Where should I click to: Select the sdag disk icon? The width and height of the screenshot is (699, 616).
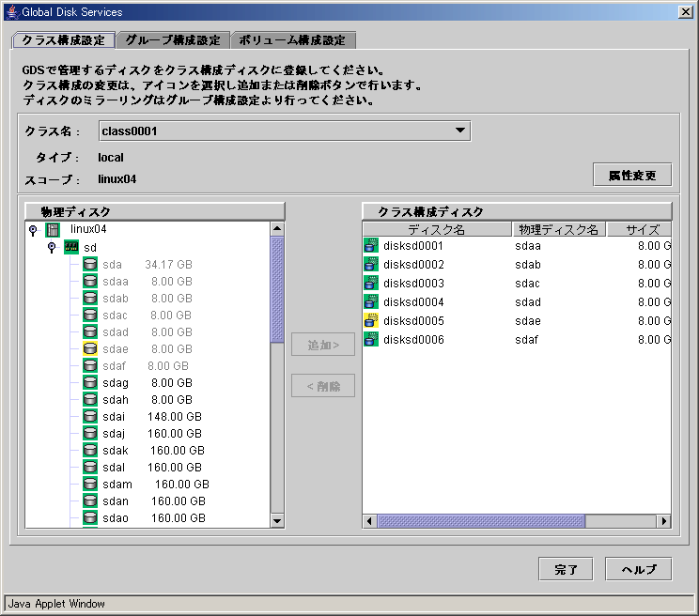(x=90, y=383)
